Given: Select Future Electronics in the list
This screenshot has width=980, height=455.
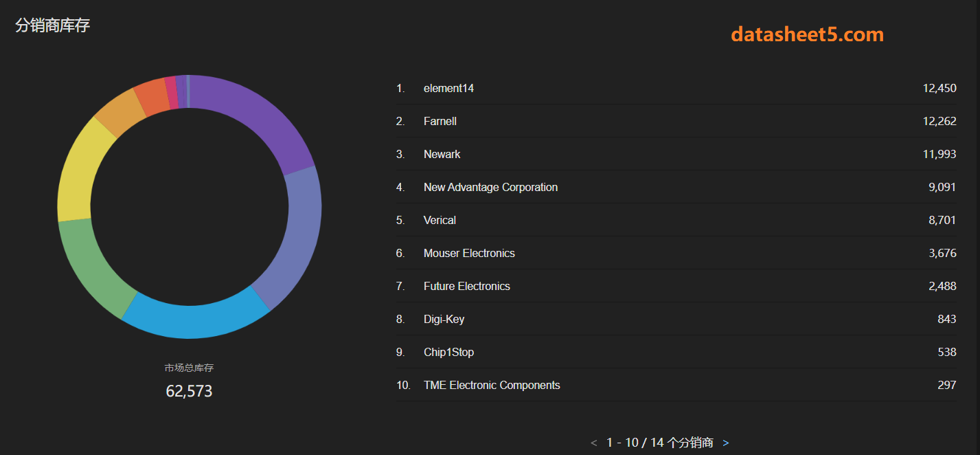Looking at the screenshot, I should coord(467,286).
